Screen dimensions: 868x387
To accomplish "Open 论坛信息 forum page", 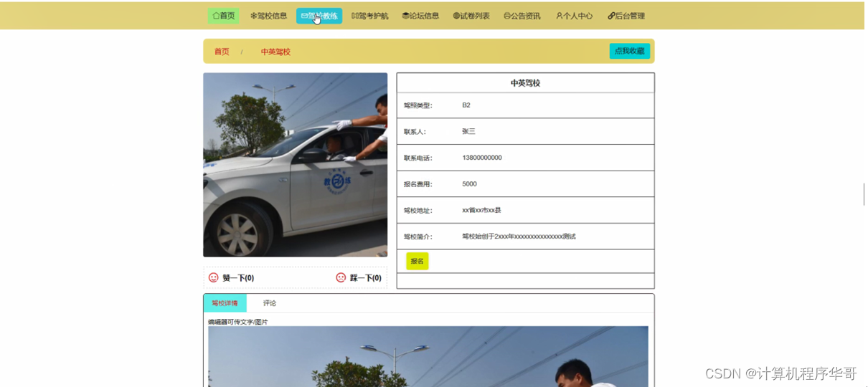I will point(420,16).
